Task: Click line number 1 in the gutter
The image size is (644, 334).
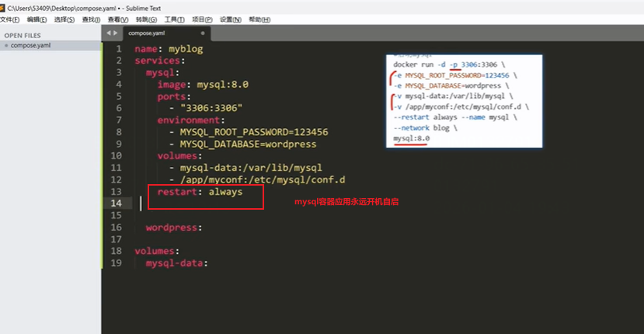Action: click(119, 49)
